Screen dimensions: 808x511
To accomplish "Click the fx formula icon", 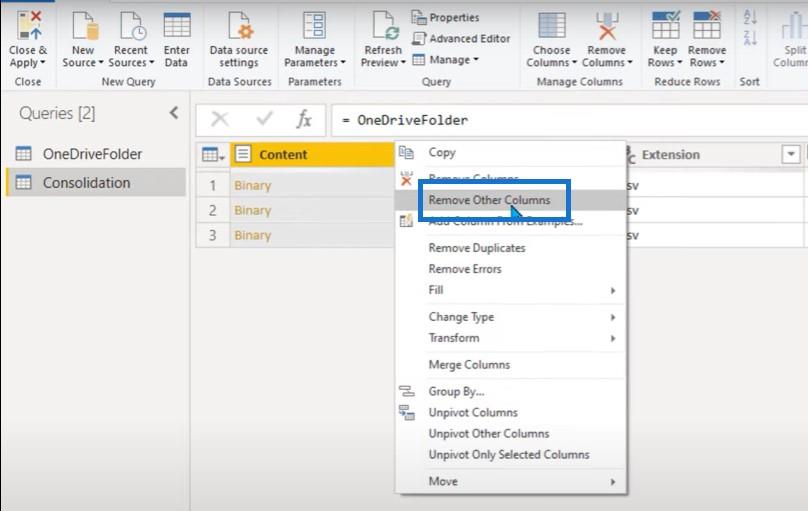I will [x=304, y=120].
